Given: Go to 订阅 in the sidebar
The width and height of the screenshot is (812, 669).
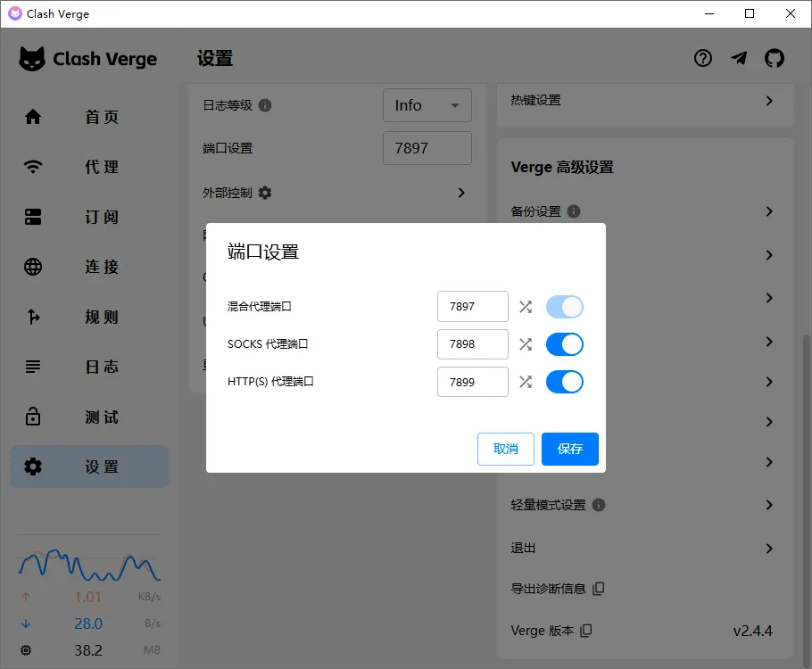Looking at the screenshot, I should pyautogui.click(x=90, y=217).
